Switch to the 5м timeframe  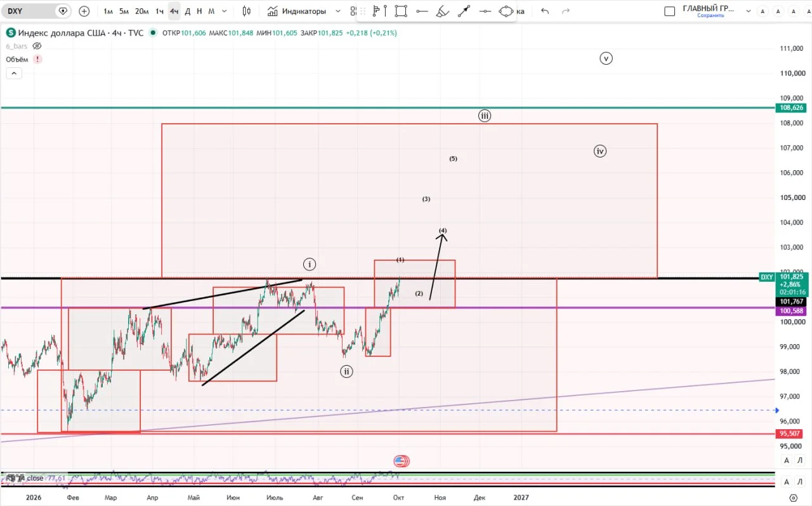pyautogui.click(x=124, y=11)
